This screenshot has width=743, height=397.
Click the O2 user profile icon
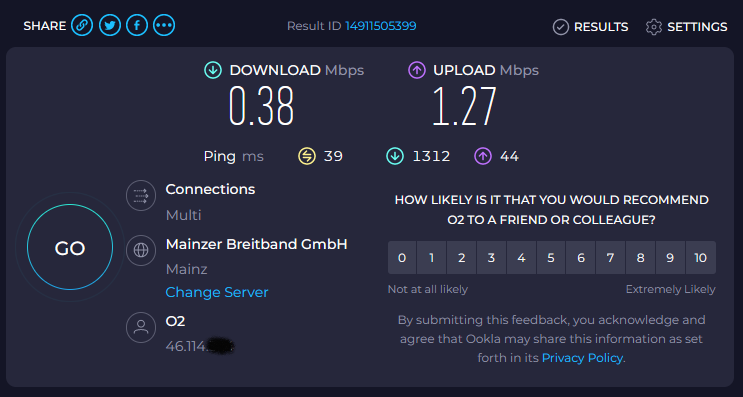[141, 327]
